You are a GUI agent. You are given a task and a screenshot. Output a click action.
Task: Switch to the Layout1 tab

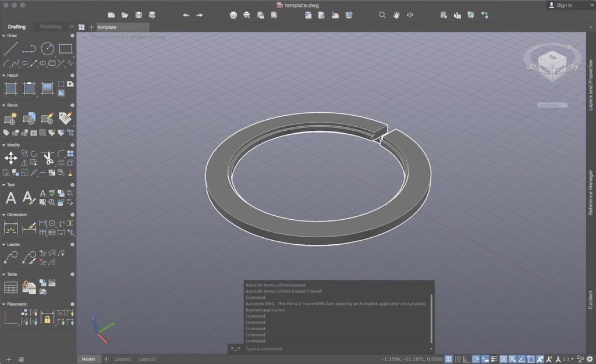[x=123, y=359]
